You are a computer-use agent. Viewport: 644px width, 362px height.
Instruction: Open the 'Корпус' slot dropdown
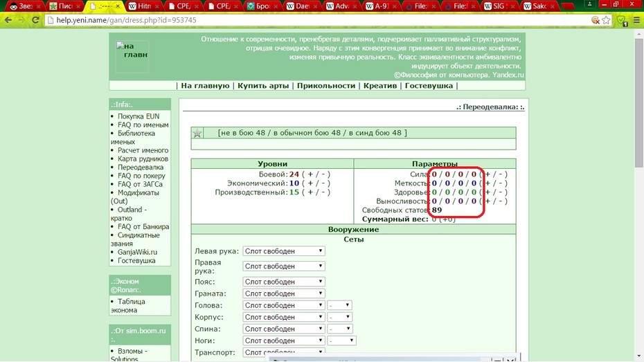(x=284, y=317)
